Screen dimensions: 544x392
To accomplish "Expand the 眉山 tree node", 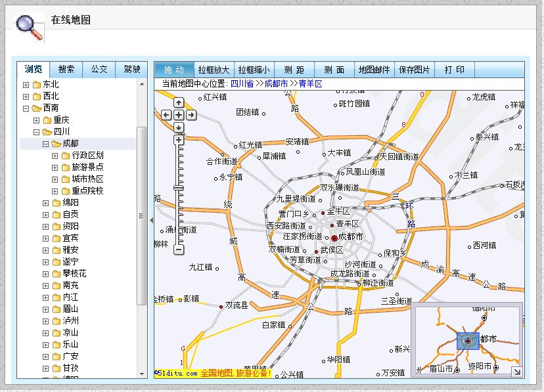I will [45, 309].
